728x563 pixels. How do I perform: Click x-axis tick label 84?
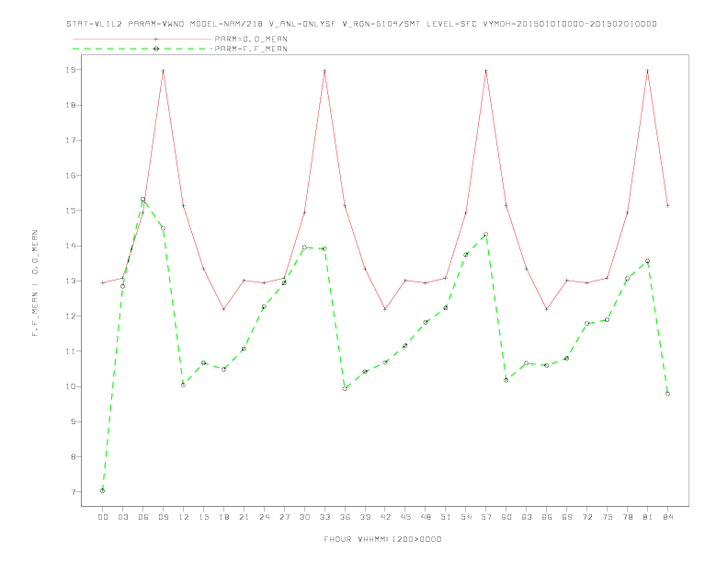point(667,517)
